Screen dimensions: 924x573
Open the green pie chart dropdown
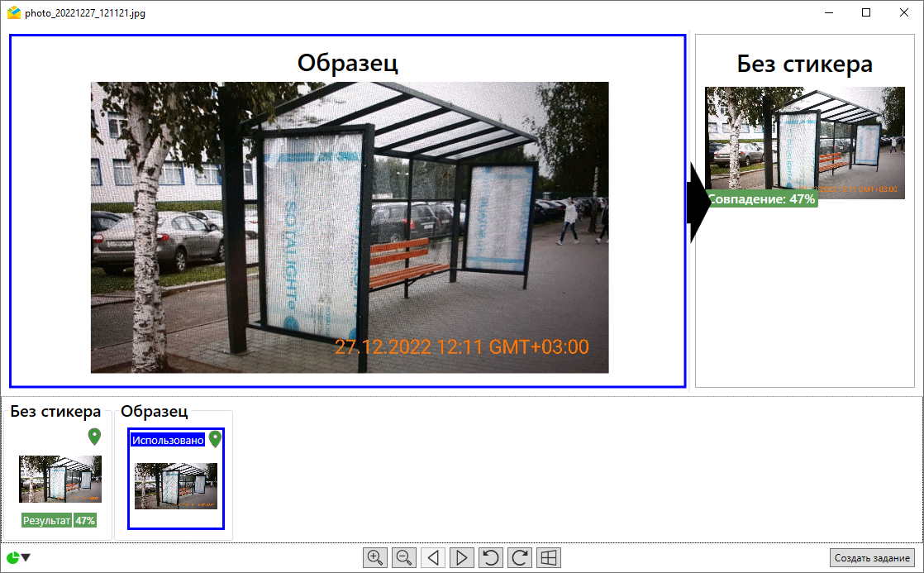[18, 558]
